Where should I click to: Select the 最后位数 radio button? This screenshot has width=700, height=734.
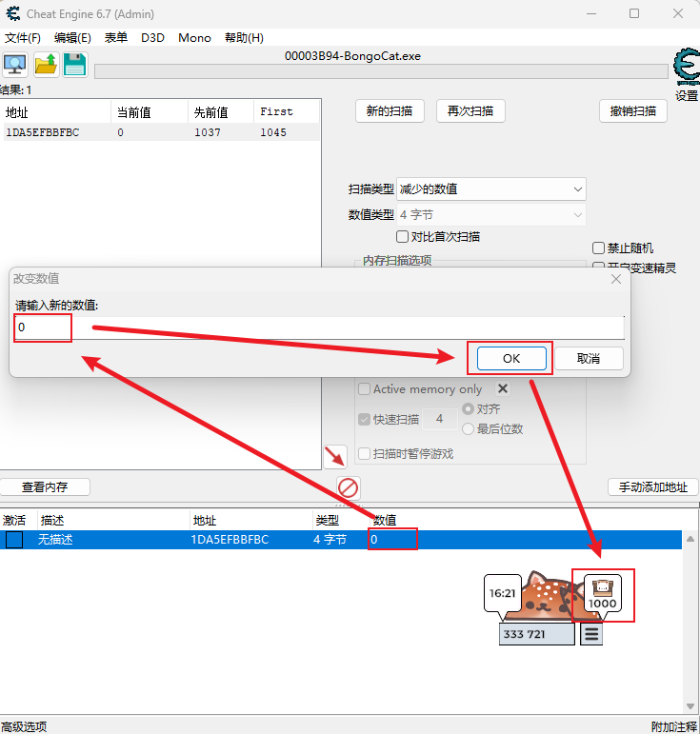point(469,428)
